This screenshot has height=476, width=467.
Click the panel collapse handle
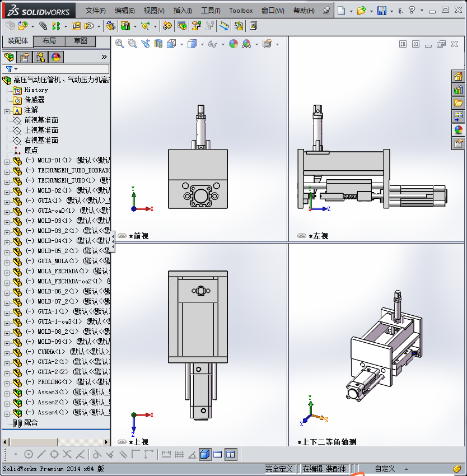[x=113, y=241]
